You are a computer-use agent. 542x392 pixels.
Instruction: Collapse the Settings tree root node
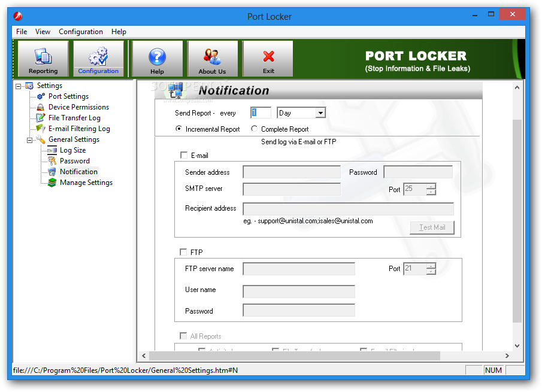pos(19,86)
